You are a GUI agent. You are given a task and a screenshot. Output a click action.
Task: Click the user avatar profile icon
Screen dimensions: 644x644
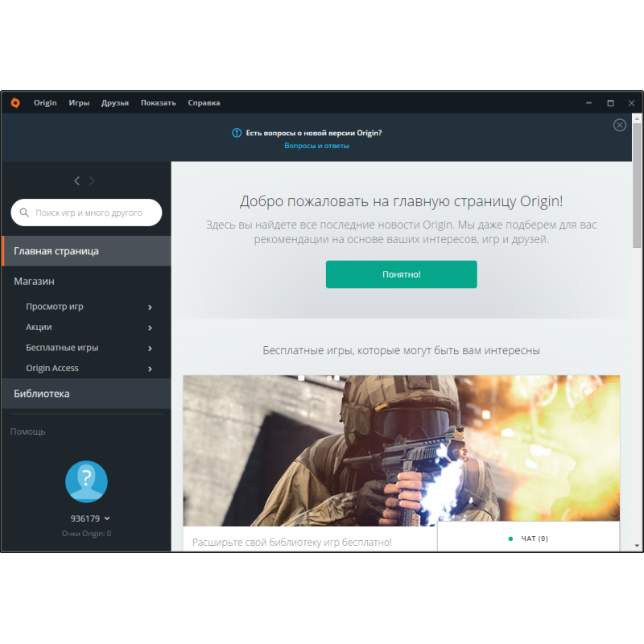click(86, 481)
